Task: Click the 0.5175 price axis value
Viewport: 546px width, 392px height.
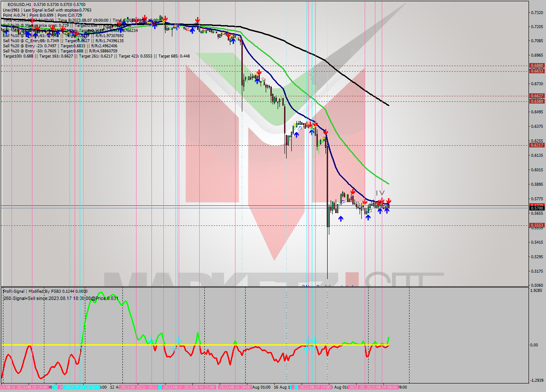Action: pos(537,271)
